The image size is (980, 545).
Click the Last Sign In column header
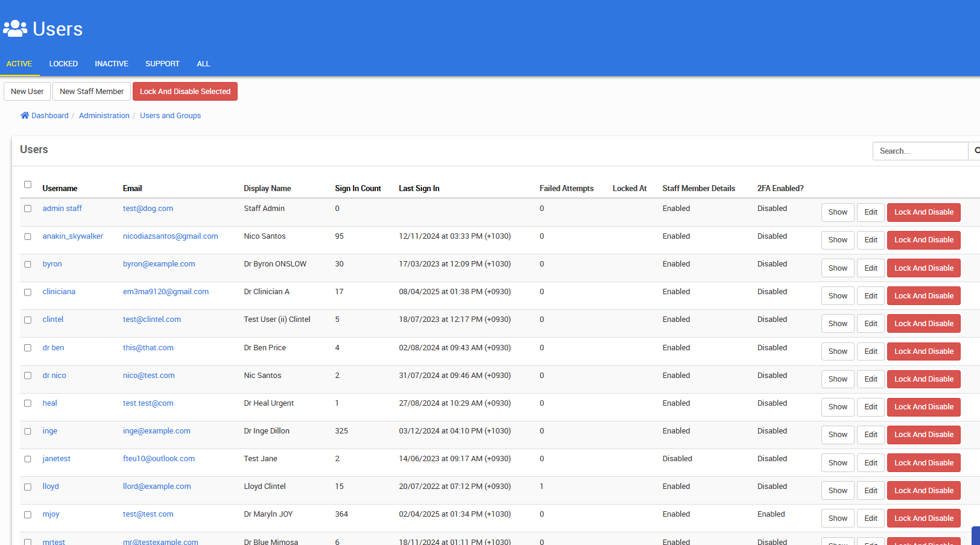(419, 189)
